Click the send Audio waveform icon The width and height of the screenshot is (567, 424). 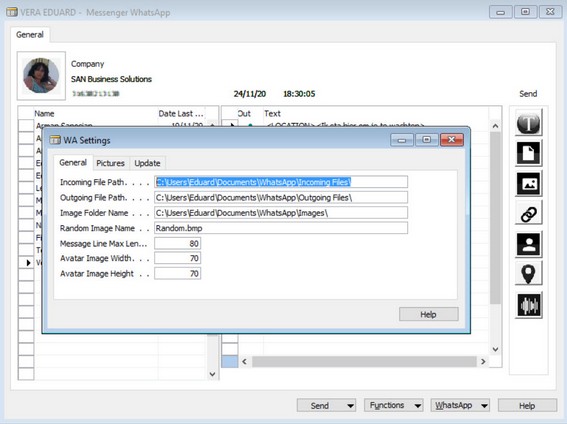528,305
